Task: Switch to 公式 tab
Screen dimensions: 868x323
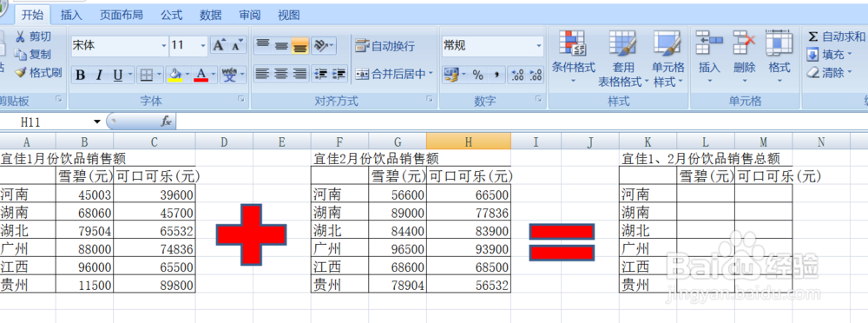Action: pyautogui.click(x=172, y=15)
